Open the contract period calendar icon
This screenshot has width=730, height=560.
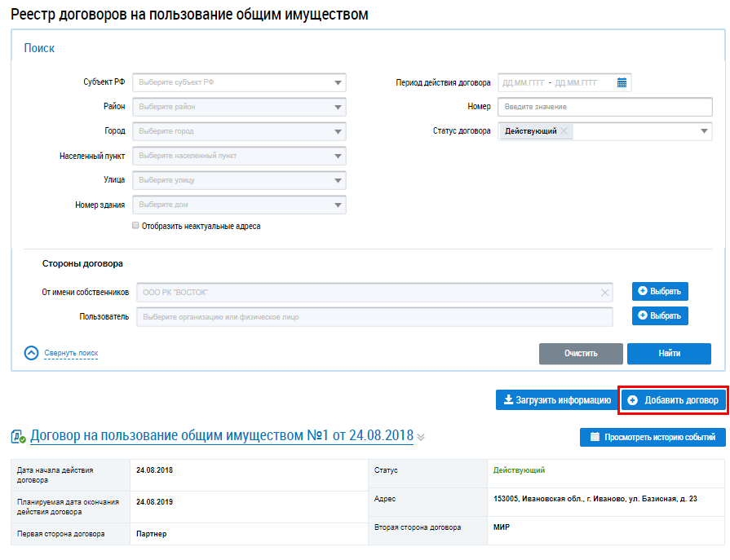click(x=622, y=83)
